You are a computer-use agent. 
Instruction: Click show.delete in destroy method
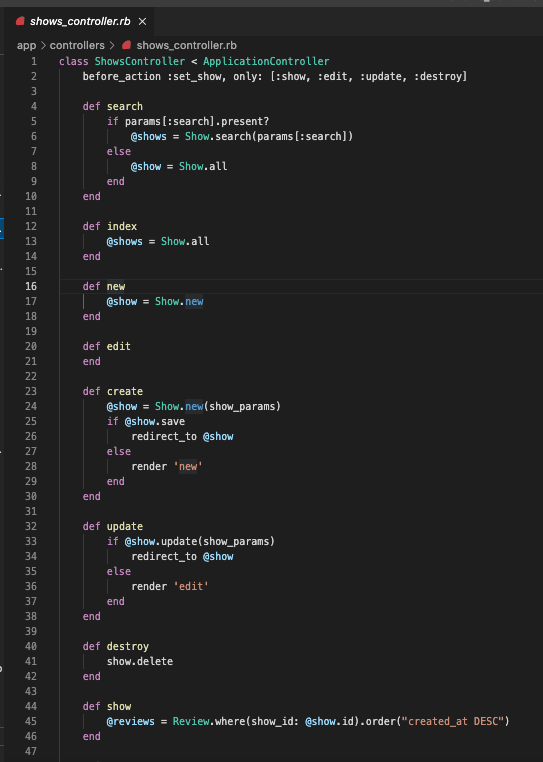click(x=140, y=661)
